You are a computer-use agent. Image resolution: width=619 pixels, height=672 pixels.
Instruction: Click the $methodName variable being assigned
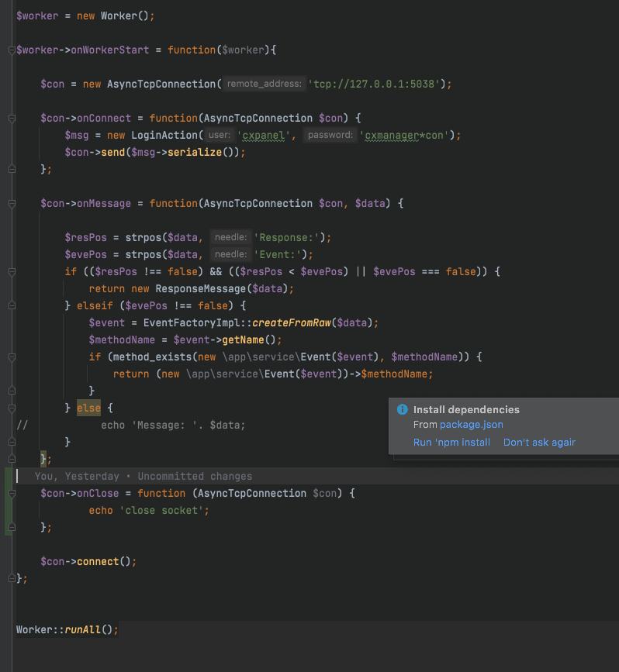pos(122,339)
